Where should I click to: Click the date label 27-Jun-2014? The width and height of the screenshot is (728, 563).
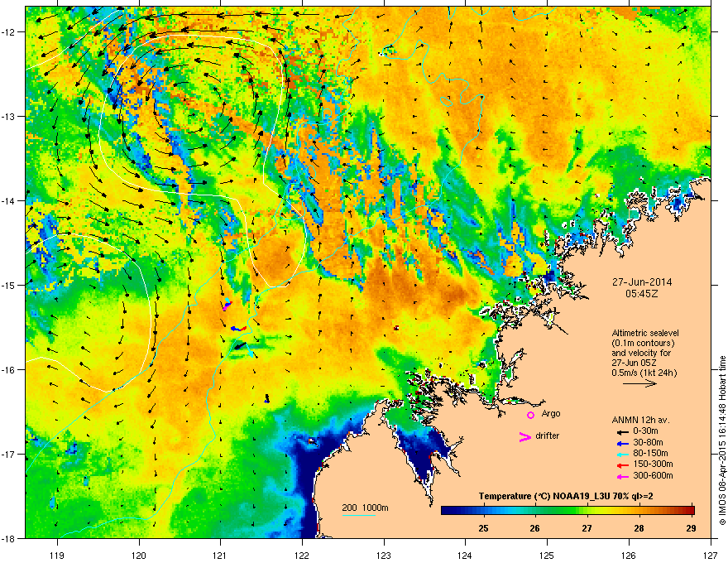pyautogui.click(x=642, y=282)
